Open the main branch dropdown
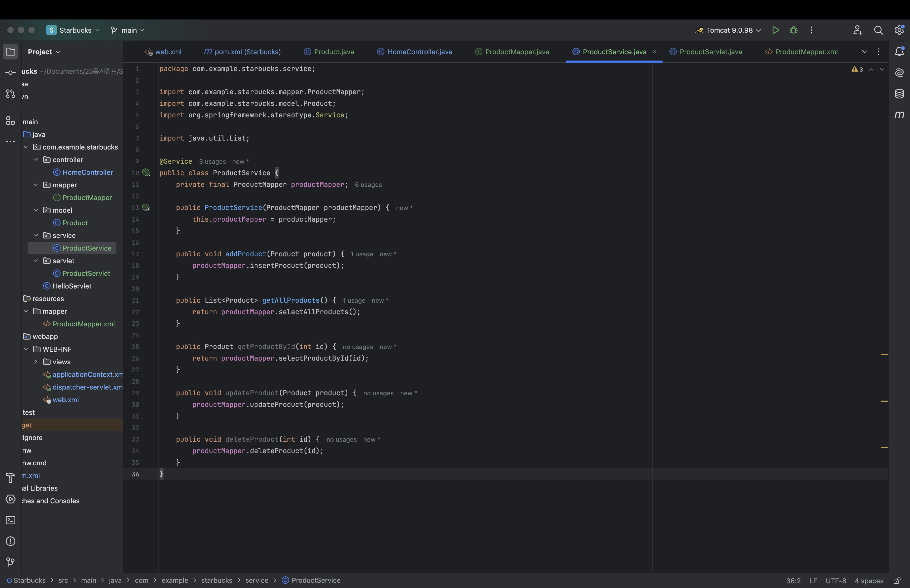Viewport: 910px width, 588px height. click(127, 30)
